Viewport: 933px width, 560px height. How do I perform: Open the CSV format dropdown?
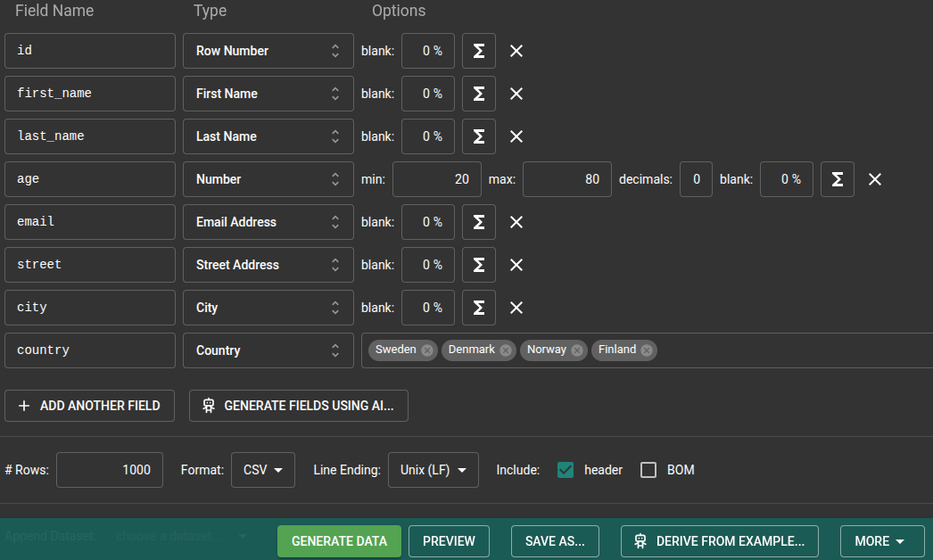pyautogui.click(x=263, y=470)
